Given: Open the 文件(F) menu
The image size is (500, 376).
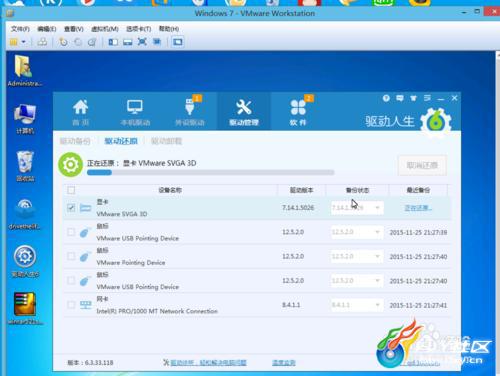Looking at the screenshot, I should (20, 29).
